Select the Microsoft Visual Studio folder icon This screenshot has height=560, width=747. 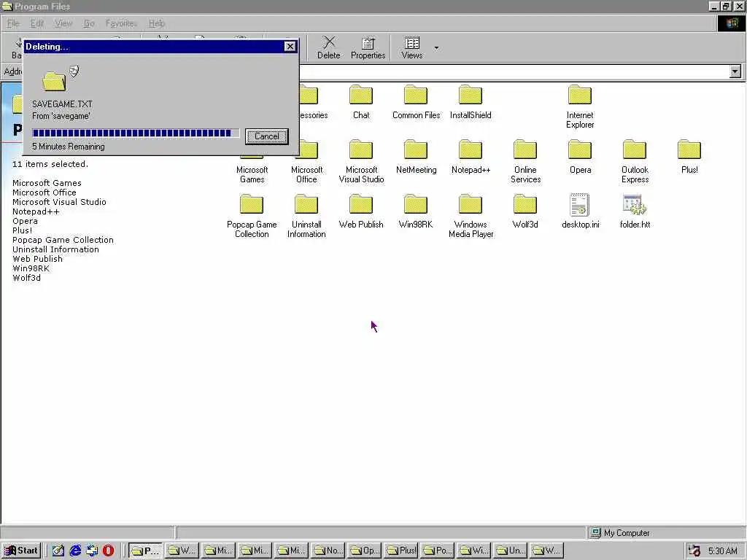point(361,149)
